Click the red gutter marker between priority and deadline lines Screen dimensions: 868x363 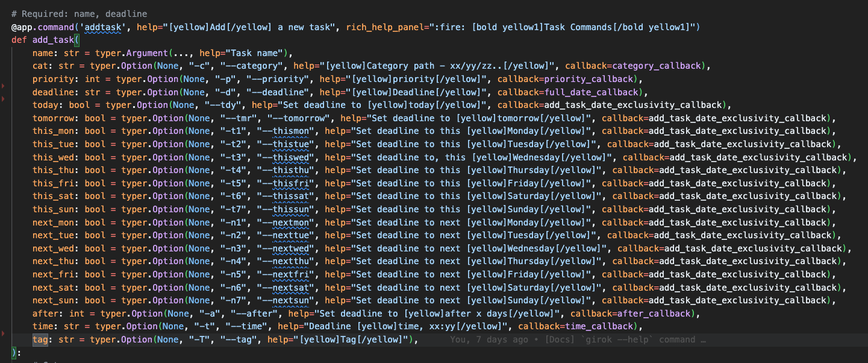3,86
